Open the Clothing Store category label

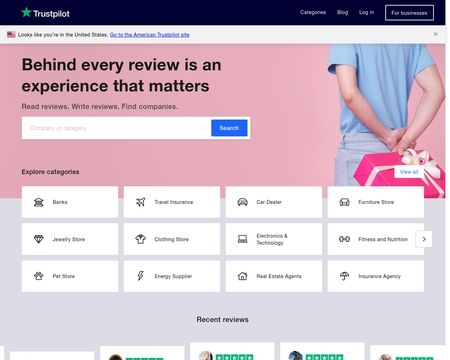(171, 239)
